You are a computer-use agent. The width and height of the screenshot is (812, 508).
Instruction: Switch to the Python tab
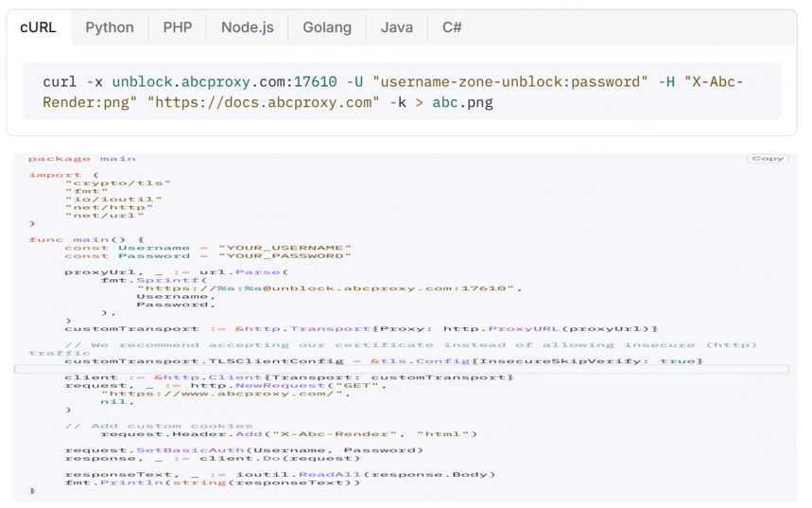tap(110, 27)
